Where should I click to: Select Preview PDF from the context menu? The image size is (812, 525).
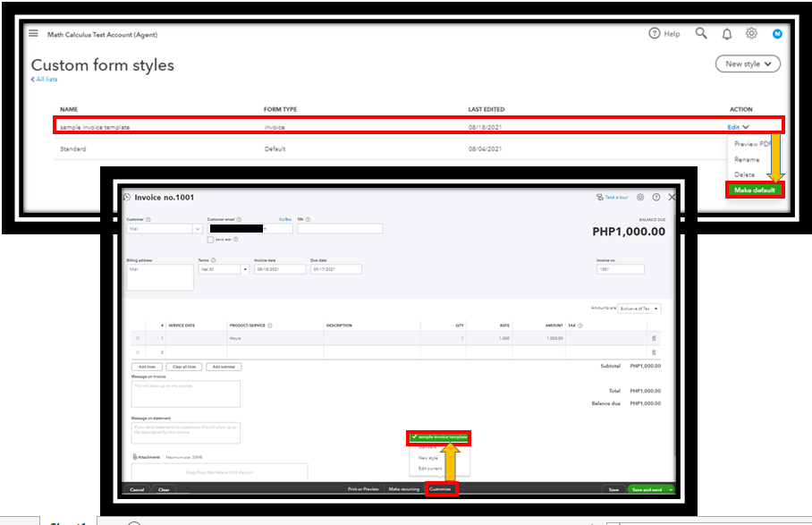click(754, 143)
